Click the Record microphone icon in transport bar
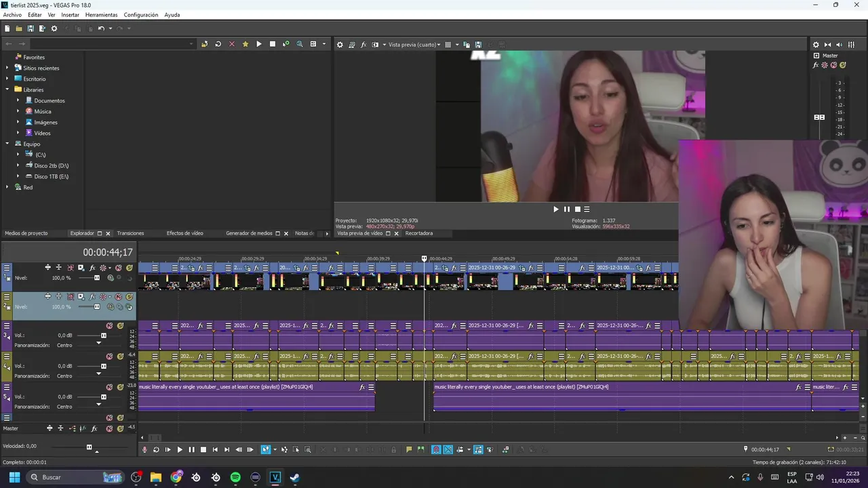 pyautogui.click(x=144, y=449)
